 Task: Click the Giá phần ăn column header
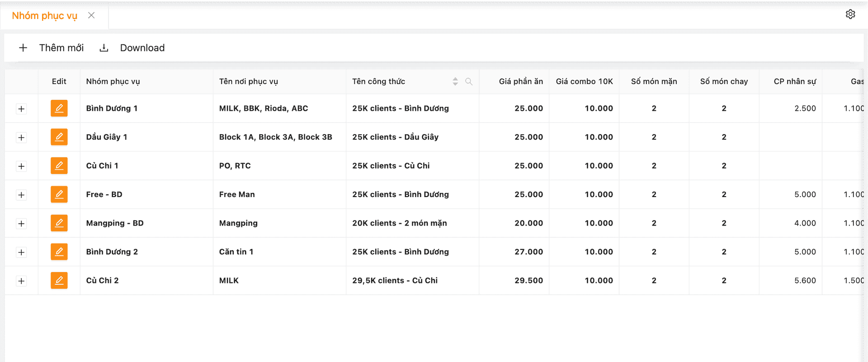click(x=520, y=81)
